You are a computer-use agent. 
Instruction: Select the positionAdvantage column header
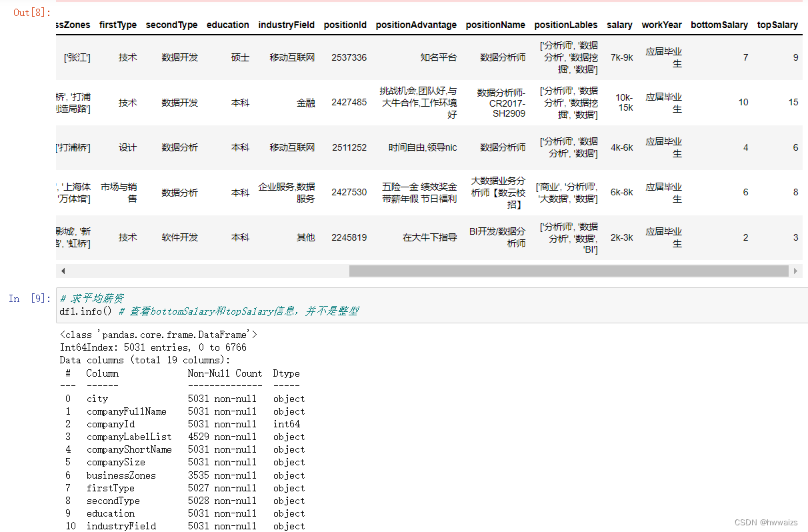(x=417, y=25)
